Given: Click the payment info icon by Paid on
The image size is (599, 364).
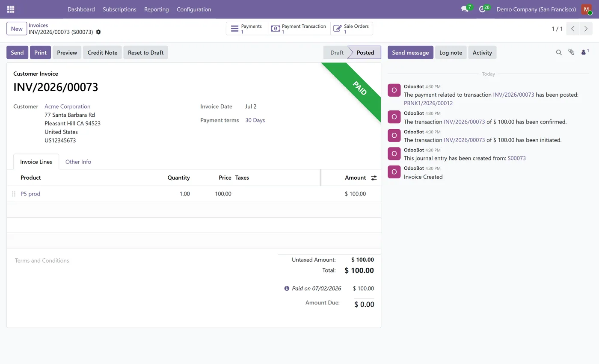Looking at the screenshot, I should pyautogui.click(x=287, y=288).
